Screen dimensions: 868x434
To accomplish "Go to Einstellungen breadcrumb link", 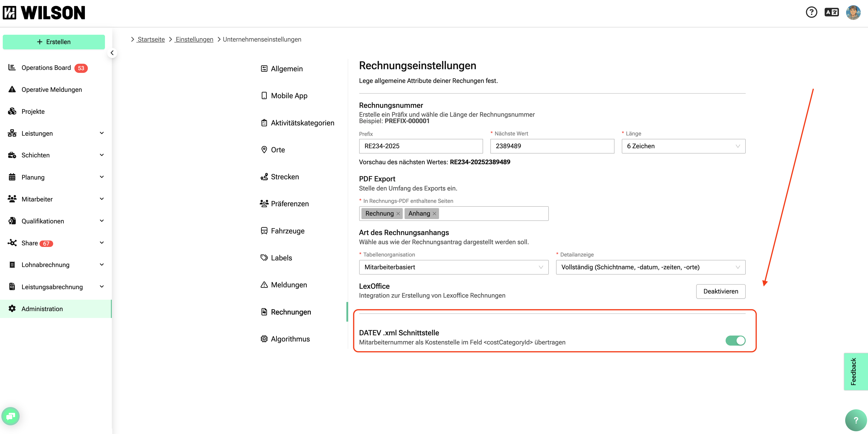I will (194, 40).
